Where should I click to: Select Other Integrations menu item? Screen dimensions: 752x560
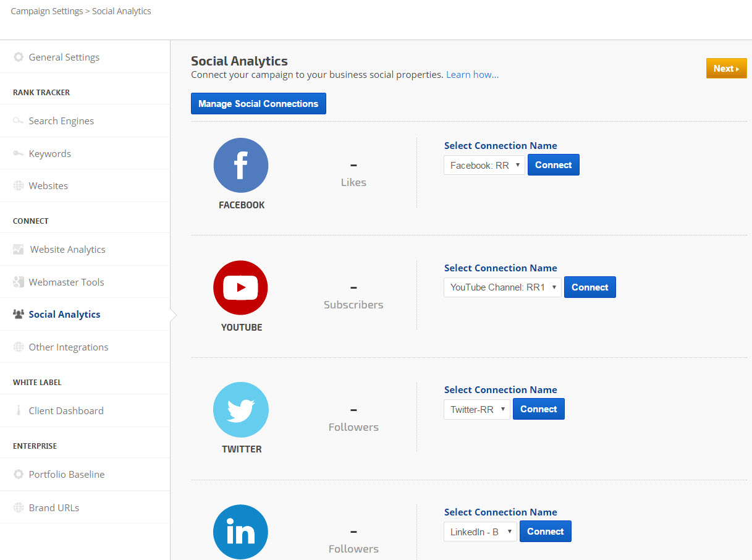coord(68,347)
